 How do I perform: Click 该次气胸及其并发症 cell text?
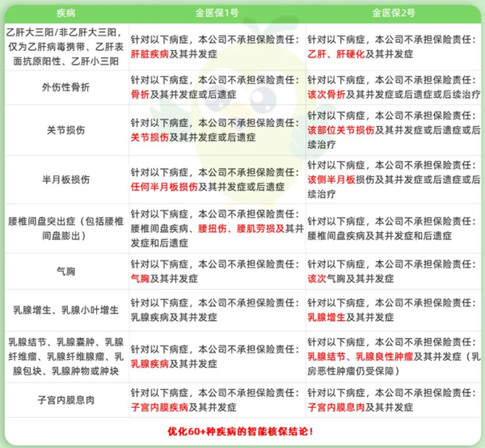(x=351, y=279)
